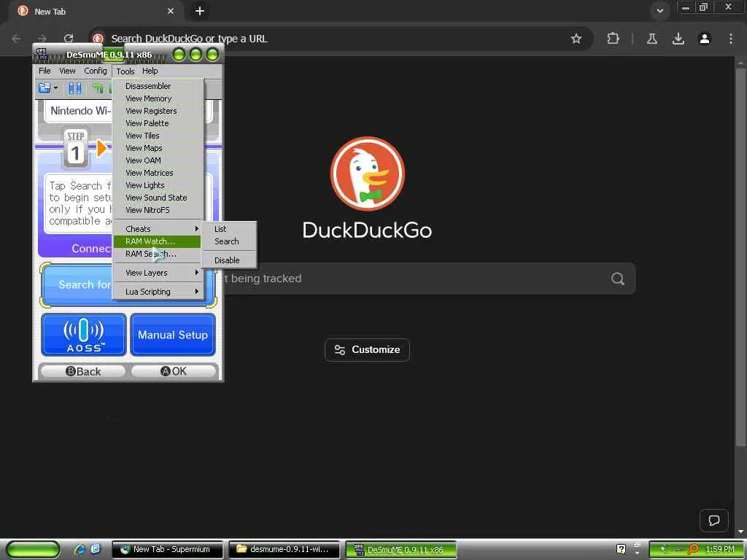Pause emulation with the pause icon

click(75, 88)
